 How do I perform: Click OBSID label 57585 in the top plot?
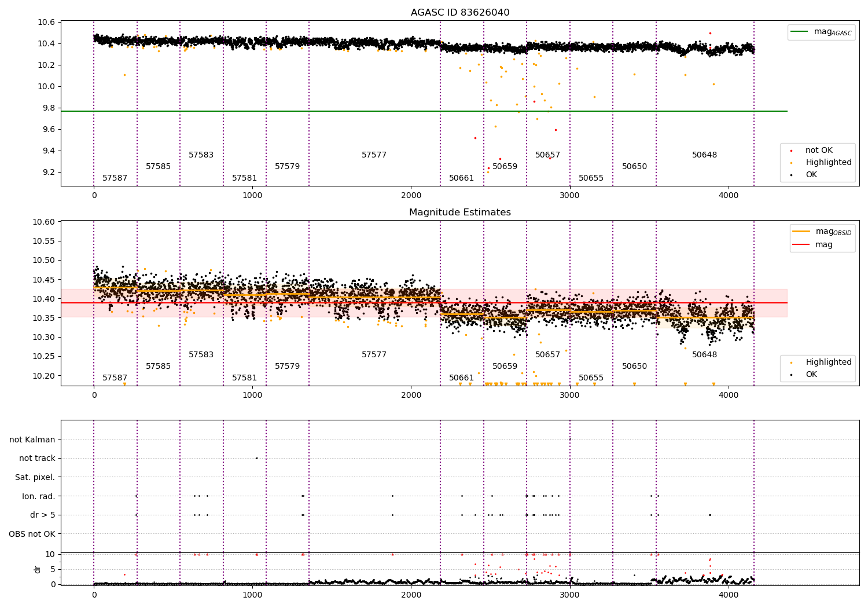coord(158,167)
